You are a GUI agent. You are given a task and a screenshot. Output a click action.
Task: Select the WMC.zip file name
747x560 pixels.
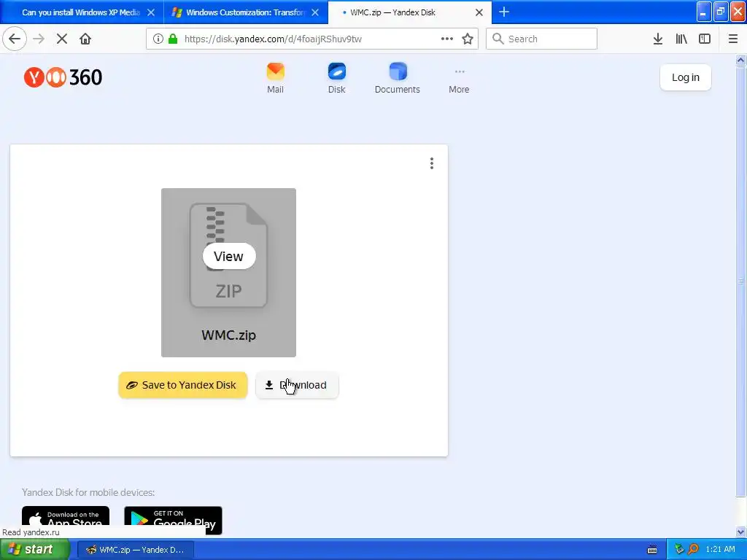(x=228, y=335)
